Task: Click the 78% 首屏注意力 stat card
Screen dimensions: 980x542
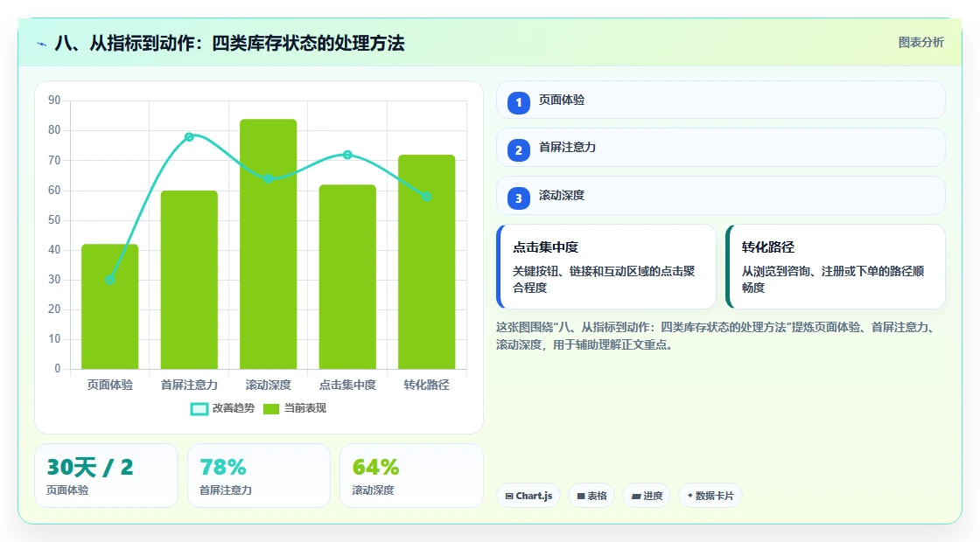Action: pos(259,476)
